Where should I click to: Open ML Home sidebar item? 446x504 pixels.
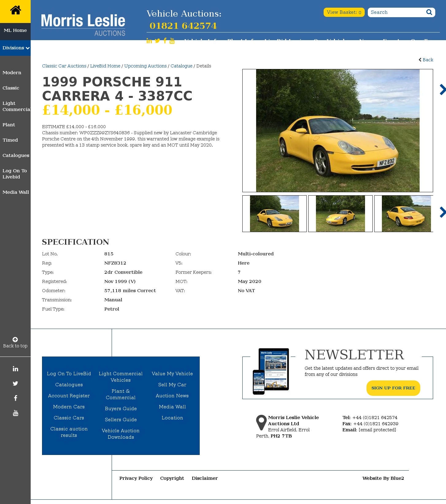[x=15, y=30]
